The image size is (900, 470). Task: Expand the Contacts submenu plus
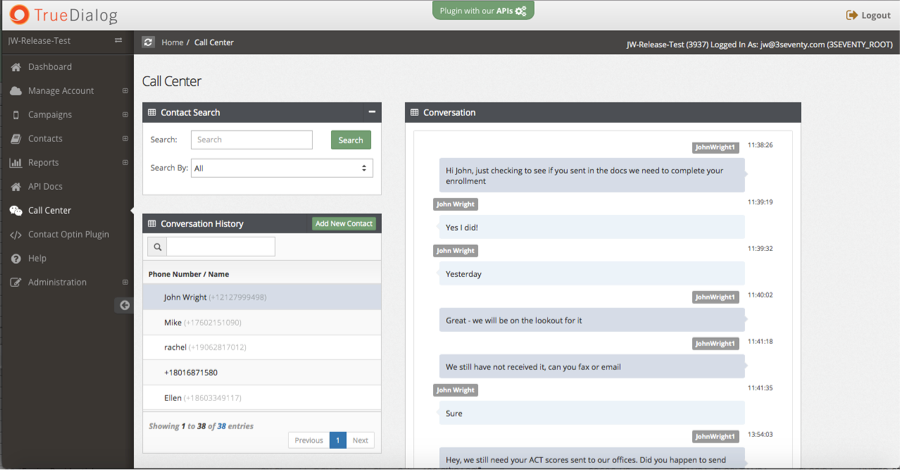pyautogui.click(x=125, y=138)
